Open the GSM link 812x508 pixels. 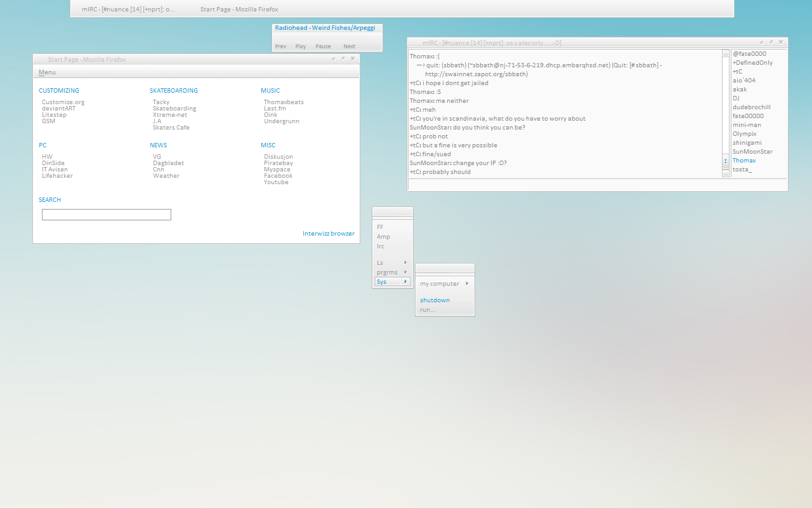click(x=48, y=121)
